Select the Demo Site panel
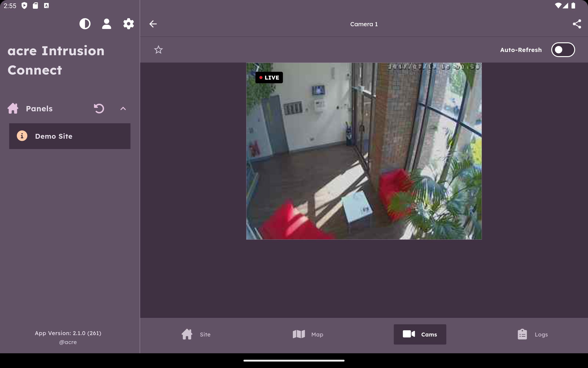The image size is (588, 368). point(70,136)
